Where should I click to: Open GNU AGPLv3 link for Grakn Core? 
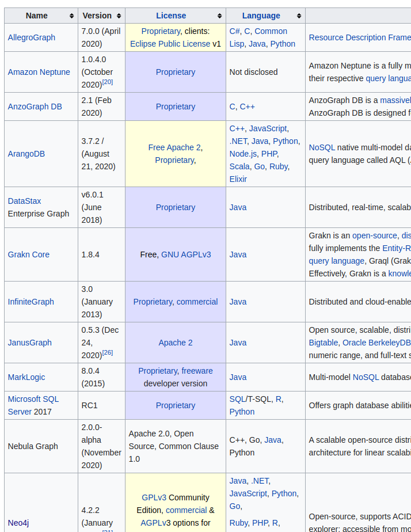coord(186,255)
